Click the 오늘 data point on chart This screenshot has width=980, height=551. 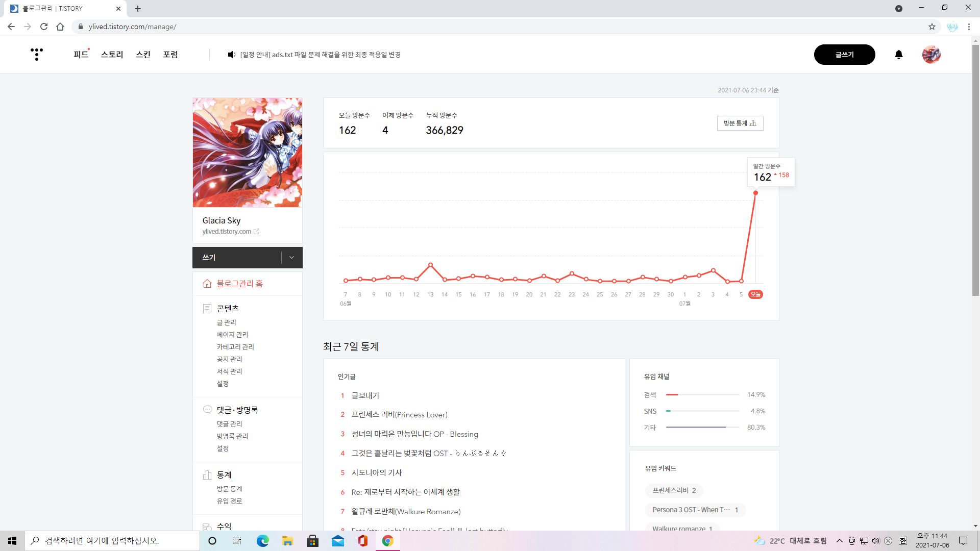pos(755,193)
